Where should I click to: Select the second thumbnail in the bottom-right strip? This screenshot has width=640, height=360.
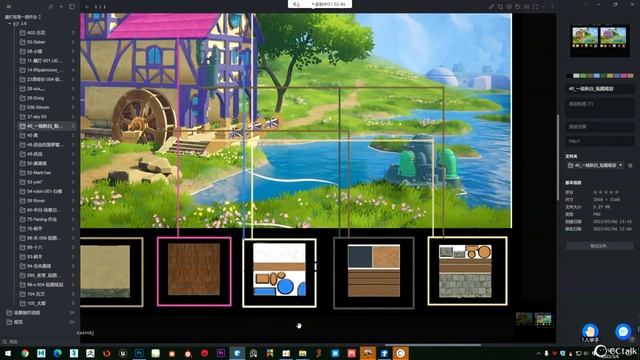point(543,319)
